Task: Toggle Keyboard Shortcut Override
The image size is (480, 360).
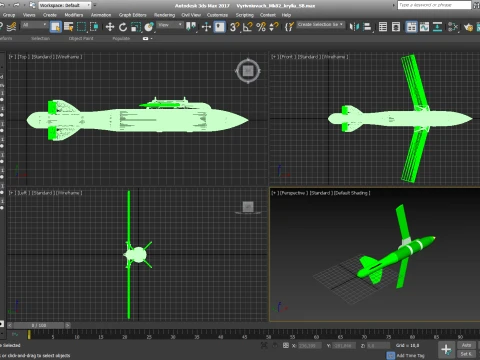Action: pos(219,27)
